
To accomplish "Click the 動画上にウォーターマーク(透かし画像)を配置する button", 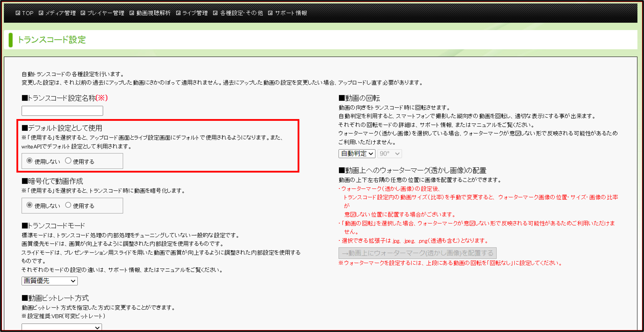I will (x=418, y=253).
